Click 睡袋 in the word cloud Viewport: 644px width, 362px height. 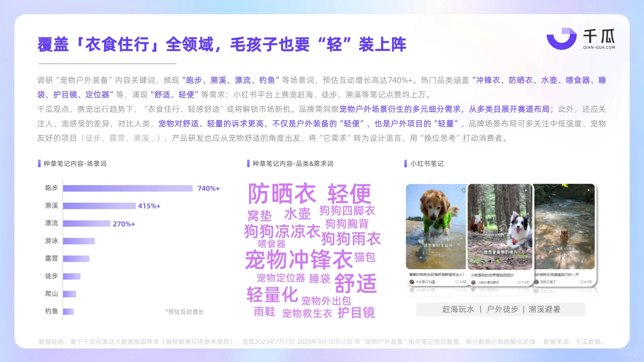point(320,279)
